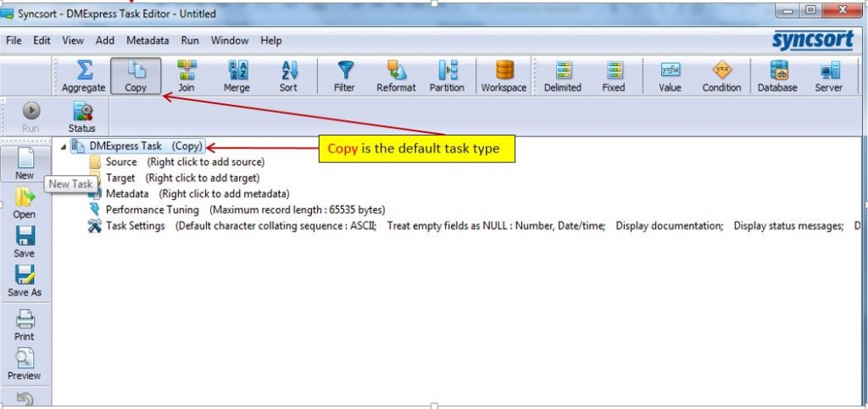Open the Workspace settings icon
Screen dimensions: 868x409
[x=504, y=76]
